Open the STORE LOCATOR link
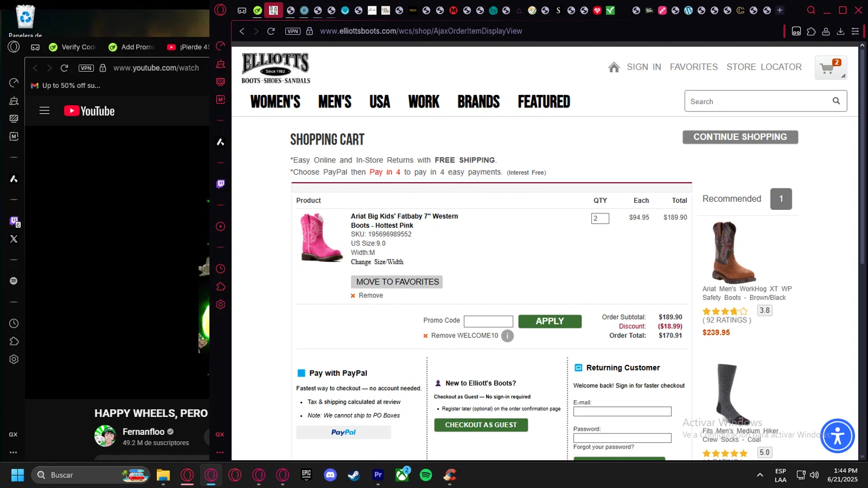This screenshot has width=868, height=488. click(764, 67)
